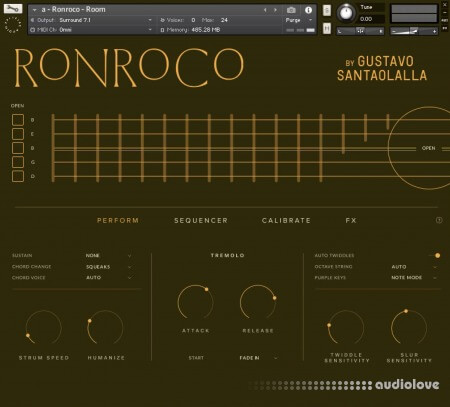Viewport: 450px width, 407px height.
Task: Toggle the open B string checkbox (third)
Action: [18, 148]
